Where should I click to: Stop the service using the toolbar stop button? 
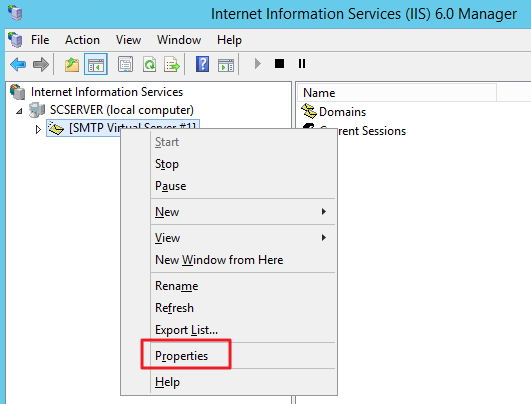click(x=279, y=64)
